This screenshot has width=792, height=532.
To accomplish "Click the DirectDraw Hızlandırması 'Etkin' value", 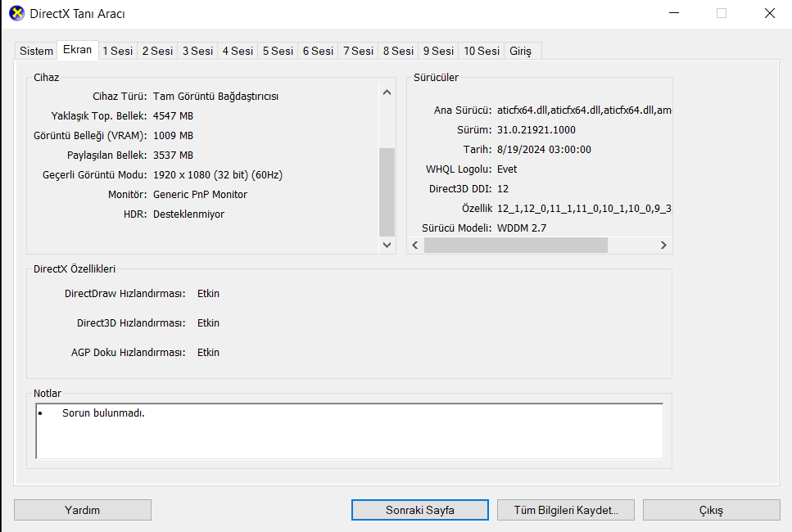I will point(208,293).
